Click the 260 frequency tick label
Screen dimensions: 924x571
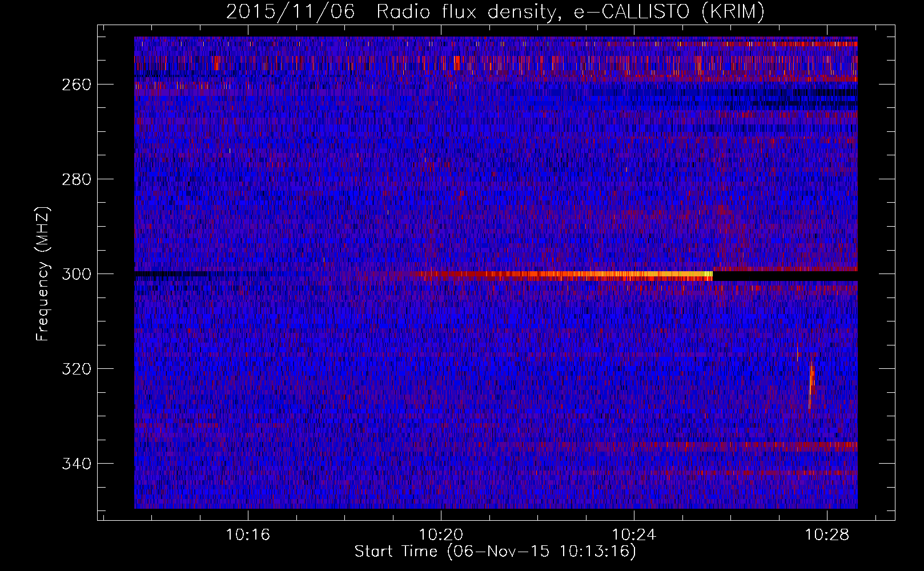[x=76, y=85]
